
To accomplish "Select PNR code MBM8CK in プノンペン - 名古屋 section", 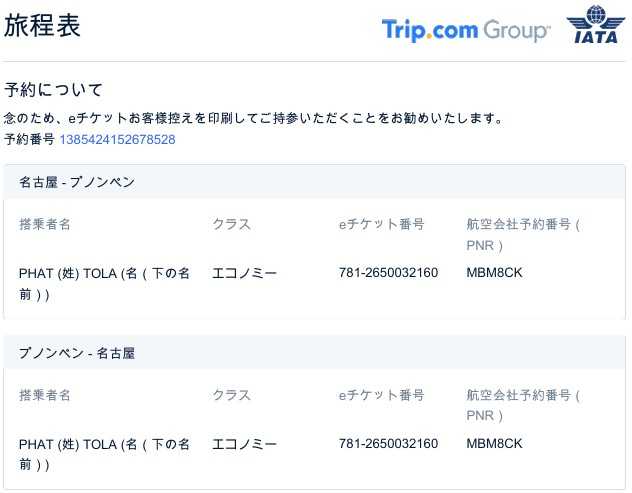I will (494, 443).
